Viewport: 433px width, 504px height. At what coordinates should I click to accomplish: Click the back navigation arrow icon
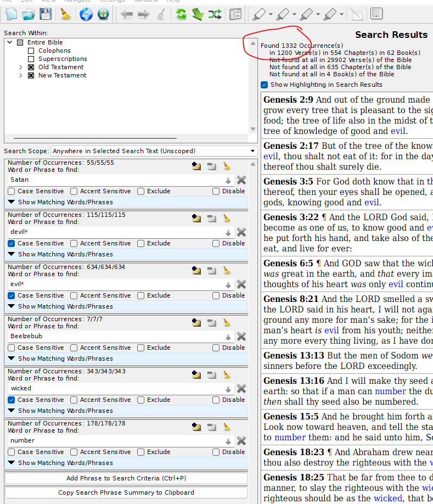tap(127, 14)
